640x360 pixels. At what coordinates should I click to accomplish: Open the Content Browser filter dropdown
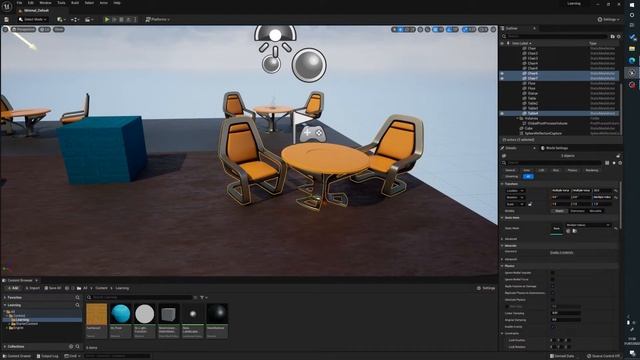click(x=203, y=298)
